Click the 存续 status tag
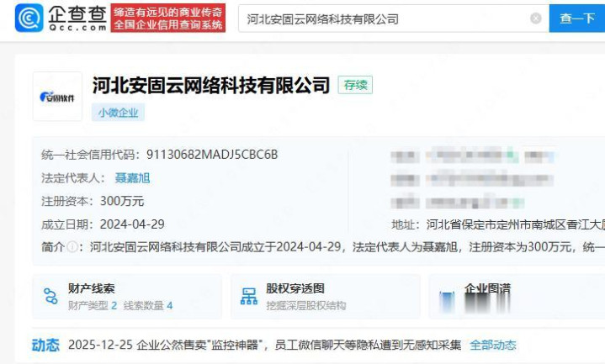The width and height of the screenshot is (605, 364). tap(355, 85)
